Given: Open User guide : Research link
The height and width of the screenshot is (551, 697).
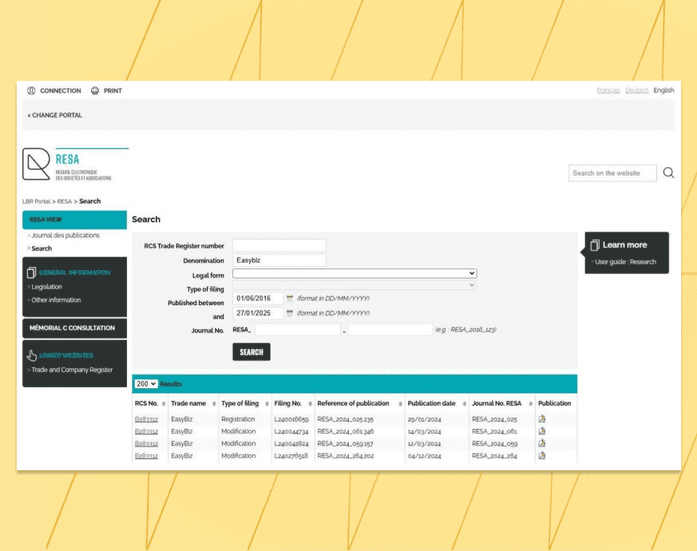Looking at the screenshot, I should click(625, 262).
